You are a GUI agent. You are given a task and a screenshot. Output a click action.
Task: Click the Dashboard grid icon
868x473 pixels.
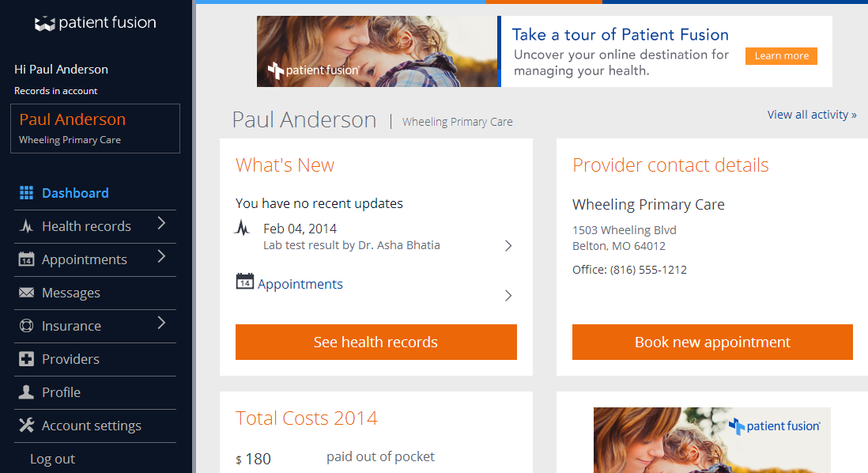[26, 193]
